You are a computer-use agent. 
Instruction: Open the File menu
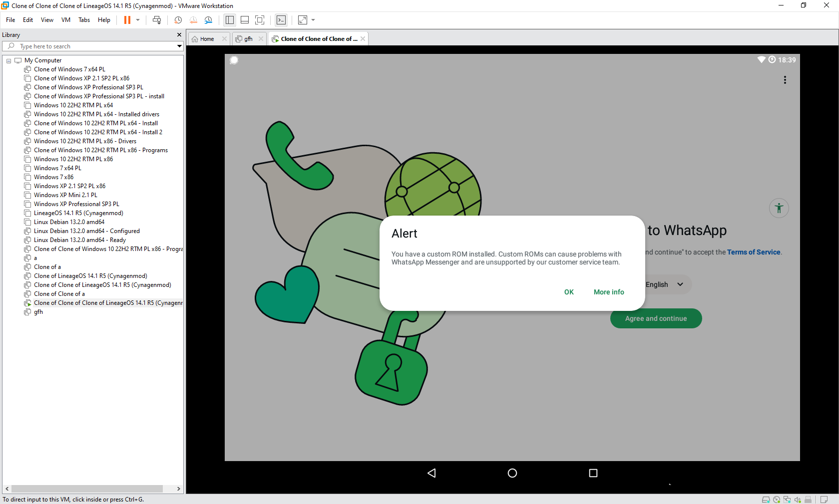click(10, 20)
